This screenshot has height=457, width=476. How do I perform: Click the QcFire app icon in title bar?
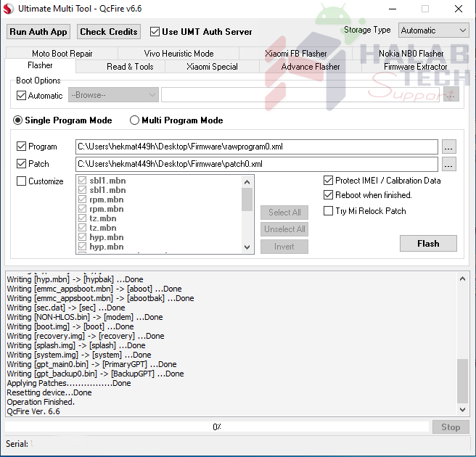coord(8,9)
